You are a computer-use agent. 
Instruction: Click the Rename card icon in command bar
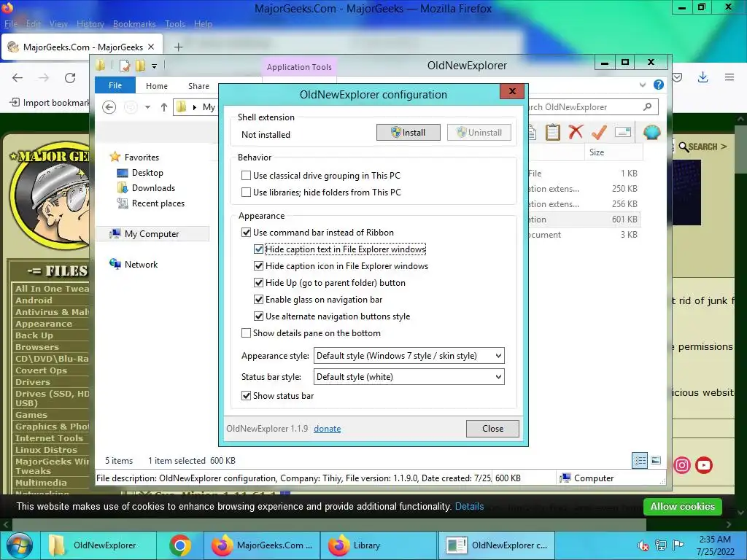pos(623,132)
